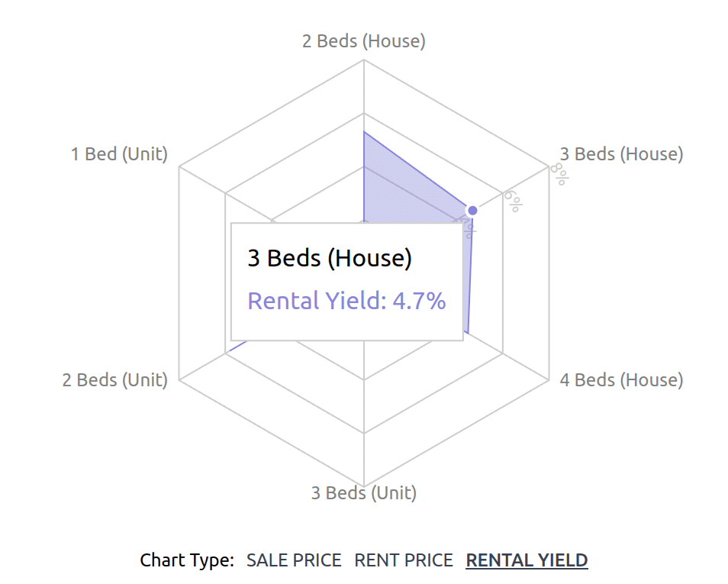Click the 3 Beds (Unit) axis label
This screenshot has height=584, width=728.
[x=364, y=492]
